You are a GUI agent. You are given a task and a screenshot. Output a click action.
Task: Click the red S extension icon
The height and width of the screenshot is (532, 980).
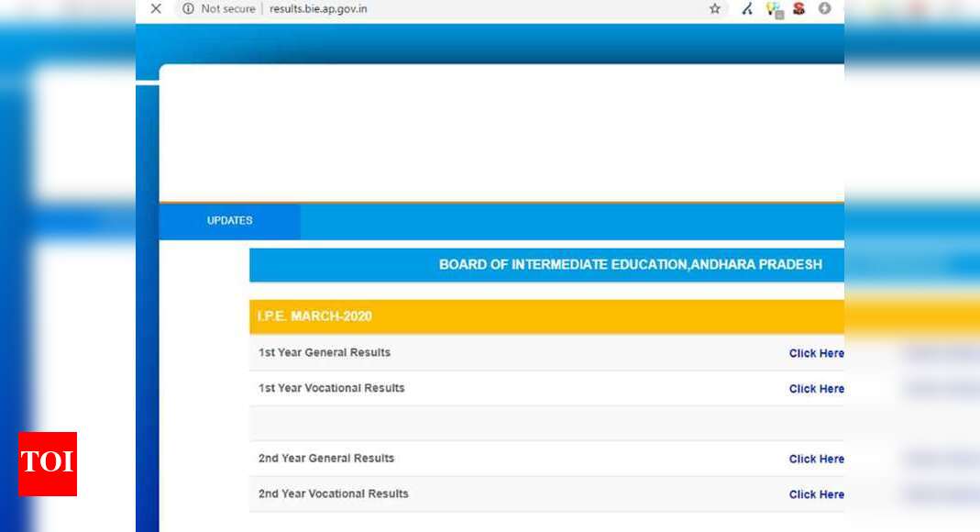(x=797, y=9)
